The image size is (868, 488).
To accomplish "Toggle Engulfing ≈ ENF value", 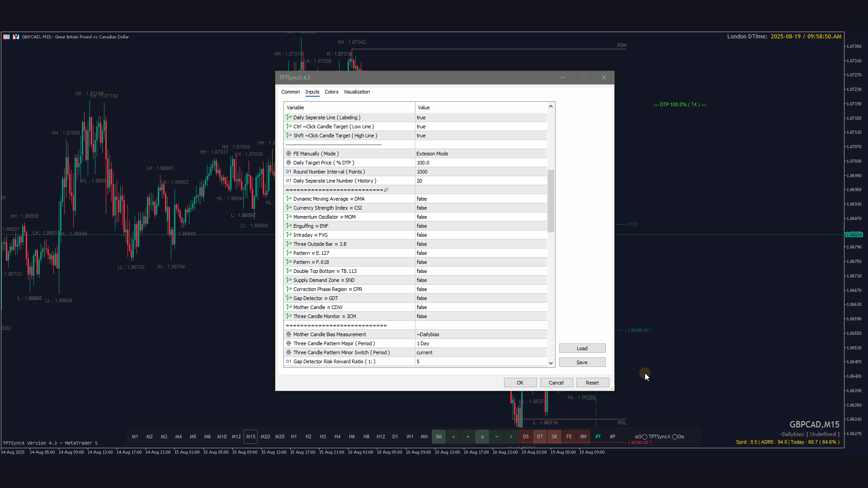I will tap(481, 226).
